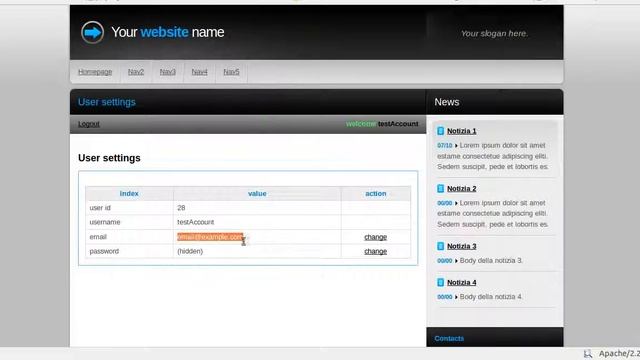This screenshot has width=640, height=360.
Task: Click the Logout link
Action: (89, 124)
